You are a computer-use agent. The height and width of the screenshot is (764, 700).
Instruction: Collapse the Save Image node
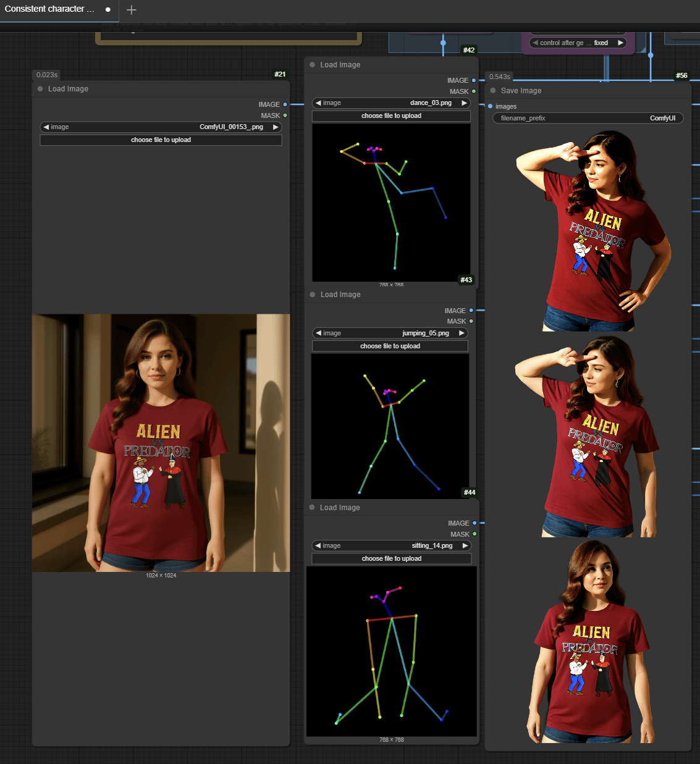493,91
